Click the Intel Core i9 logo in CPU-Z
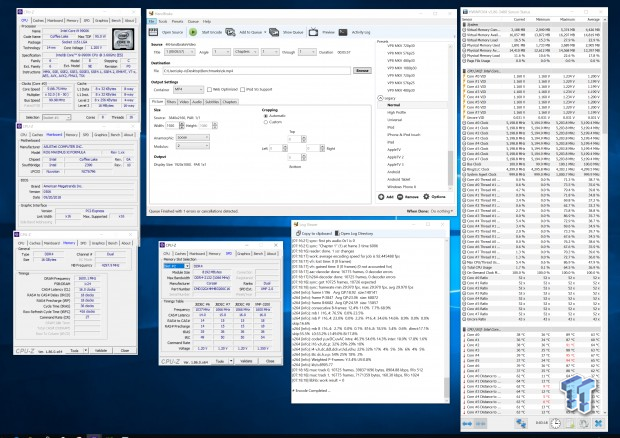This screenshot has height=438, width=620. click(x=123, y=39)
